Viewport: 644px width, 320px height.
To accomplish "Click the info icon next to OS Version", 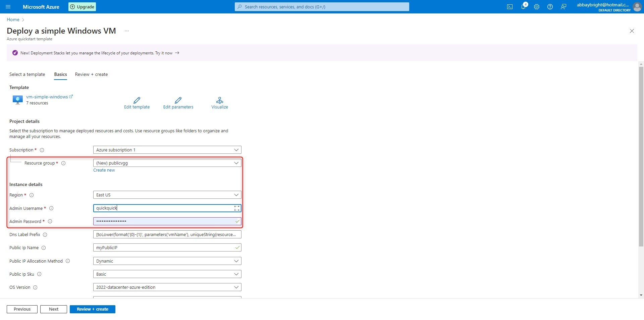I will (35, 287).
